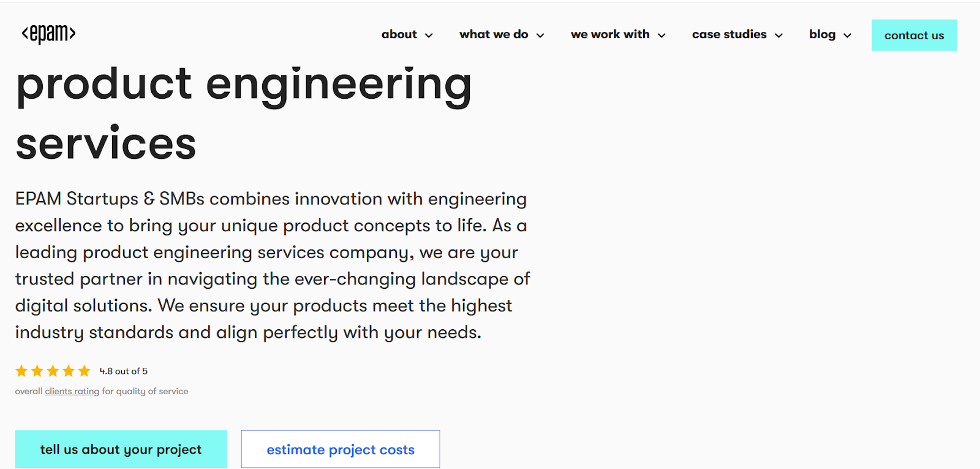The width and height of the screenshot is (980, 469).
Task: Click the second star in the rating
Action: [38, 370]
